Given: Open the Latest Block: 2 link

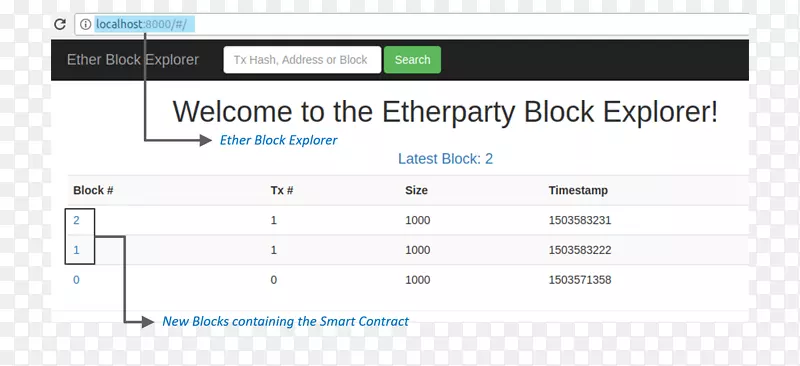Looking at the screenshot, I should pos(445,159).
